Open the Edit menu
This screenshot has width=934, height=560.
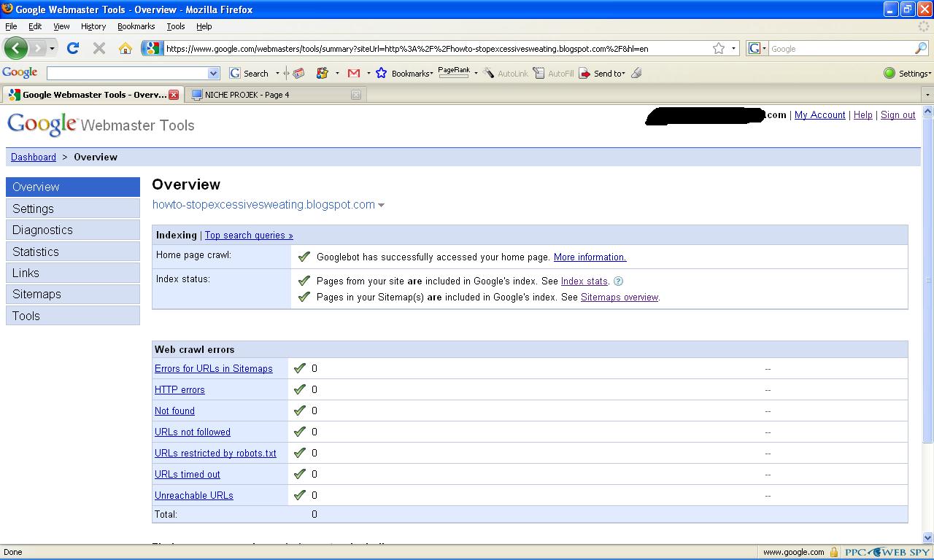coord(35,26)
